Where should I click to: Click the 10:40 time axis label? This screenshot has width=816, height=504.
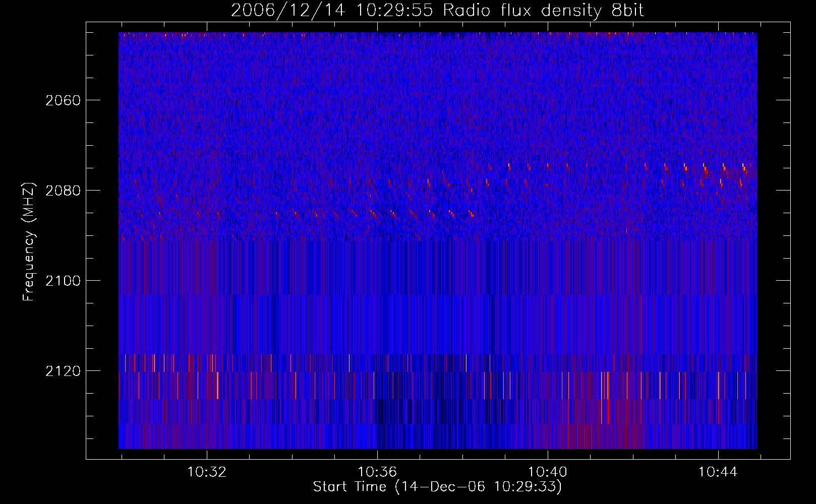pos(547,472)
